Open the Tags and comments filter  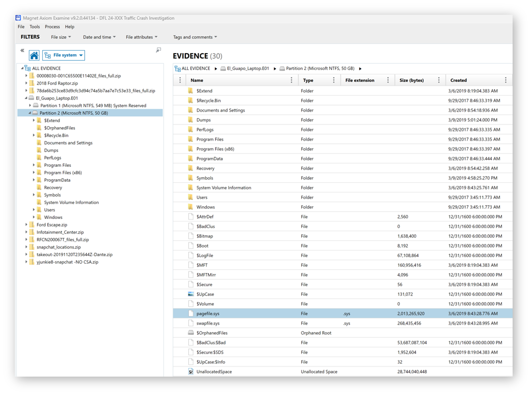pos(195,37)
